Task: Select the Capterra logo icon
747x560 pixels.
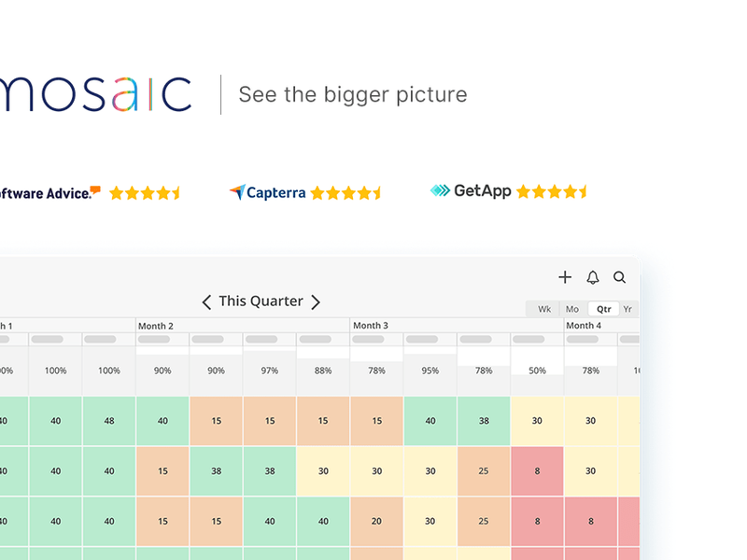Action: pos(237,192)
